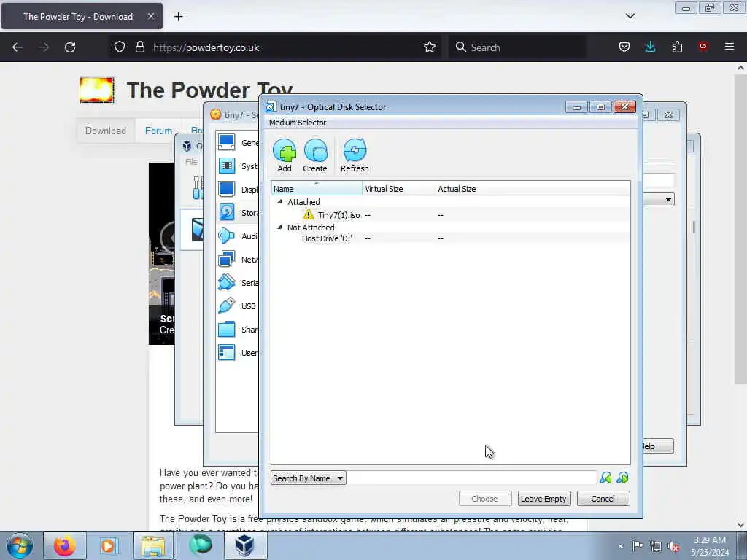Click the network tray icon
Screen dimensions: 747x560
point(656,547)
